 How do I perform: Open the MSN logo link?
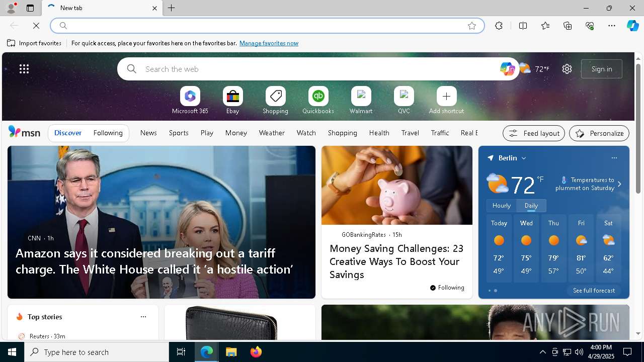click(x=24, y=132)
